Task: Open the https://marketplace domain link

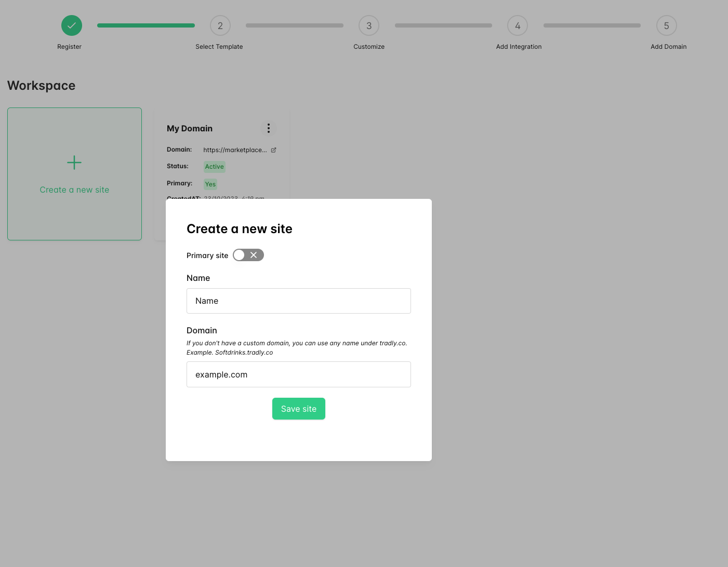Action: (x=235, y=150)
